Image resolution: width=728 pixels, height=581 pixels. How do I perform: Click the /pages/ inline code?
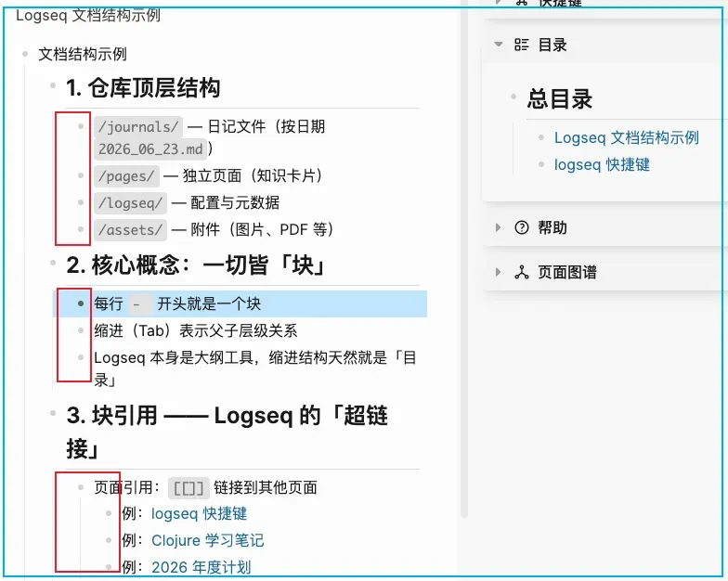point(126,176)
